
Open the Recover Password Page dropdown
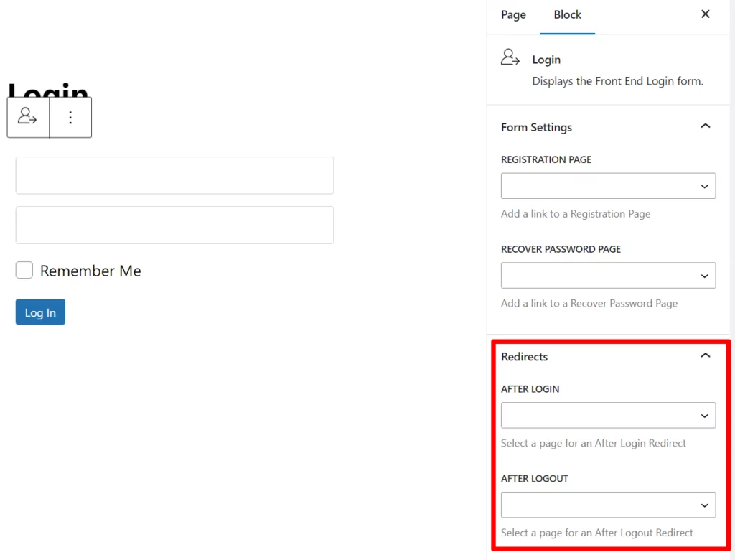[608, 275]
